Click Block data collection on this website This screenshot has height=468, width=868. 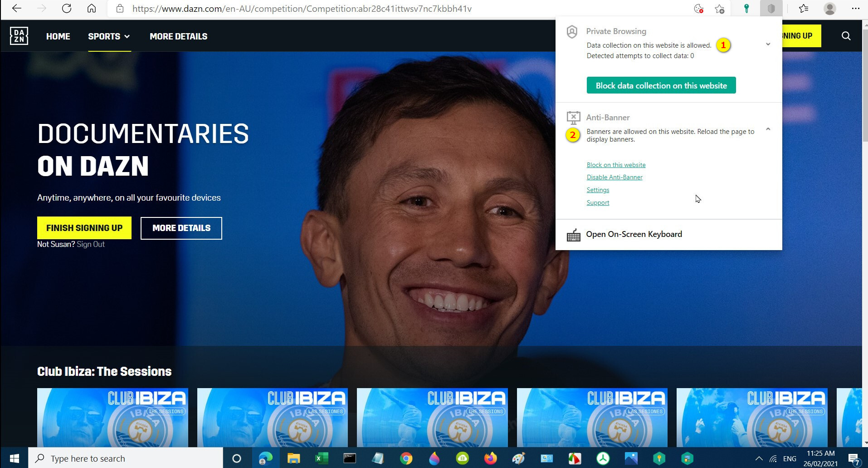pos(661,85)
